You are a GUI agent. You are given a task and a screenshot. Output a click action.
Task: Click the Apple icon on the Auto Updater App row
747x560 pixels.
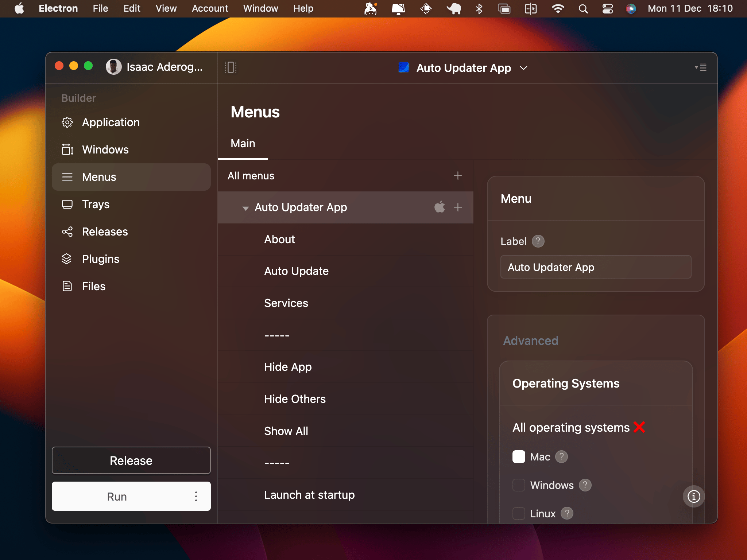(440, 207)
